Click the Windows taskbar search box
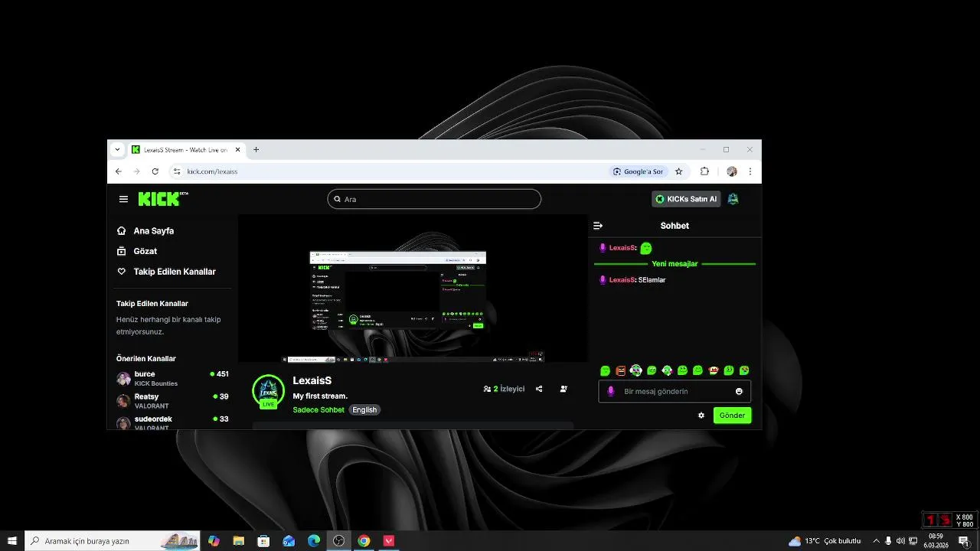The image size is (980, 551). [x=113, y=541]
